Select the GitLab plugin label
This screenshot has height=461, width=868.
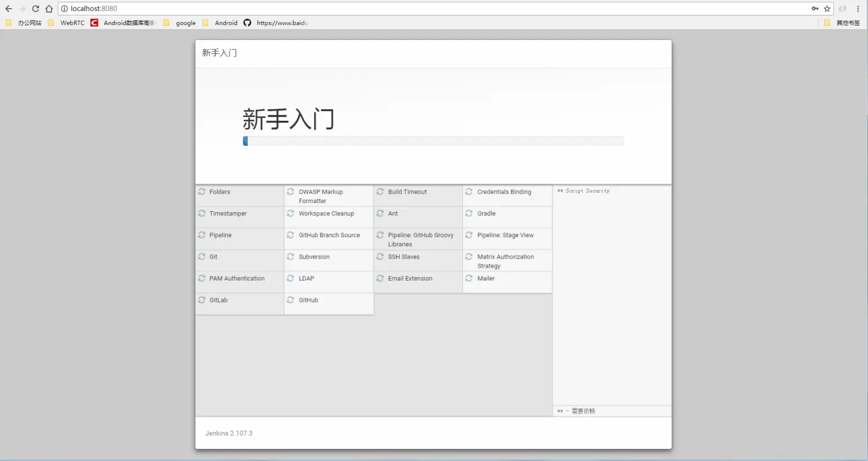coord(218,300)
